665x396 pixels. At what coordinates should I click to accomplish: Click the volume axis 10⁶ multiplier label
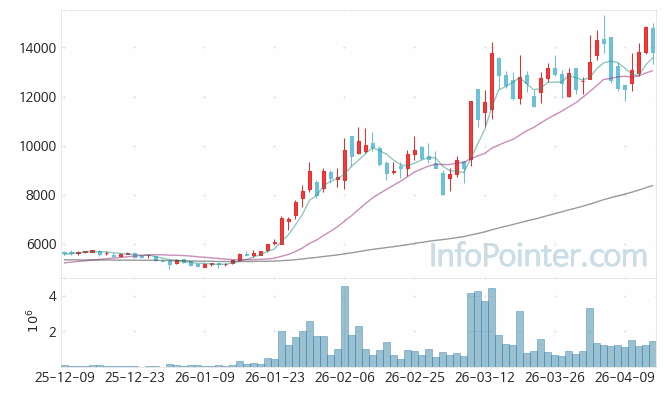[x=32, y=321]
